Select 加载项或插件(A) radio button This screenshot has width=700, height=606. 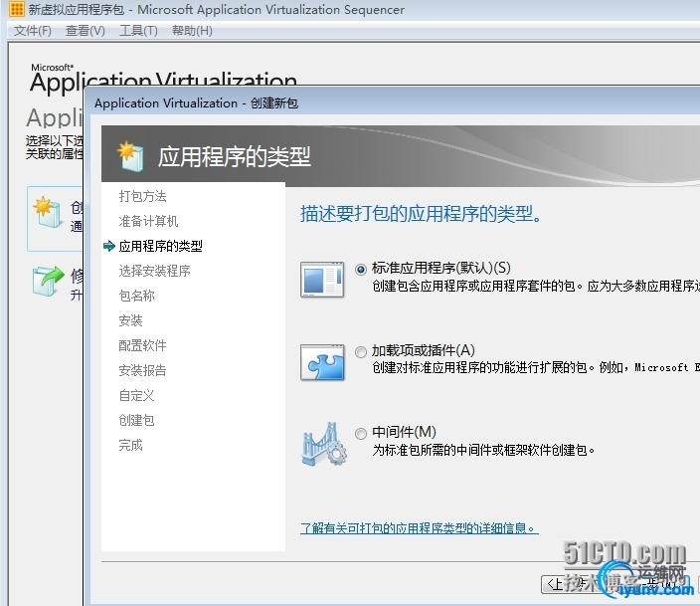[361, 352]
